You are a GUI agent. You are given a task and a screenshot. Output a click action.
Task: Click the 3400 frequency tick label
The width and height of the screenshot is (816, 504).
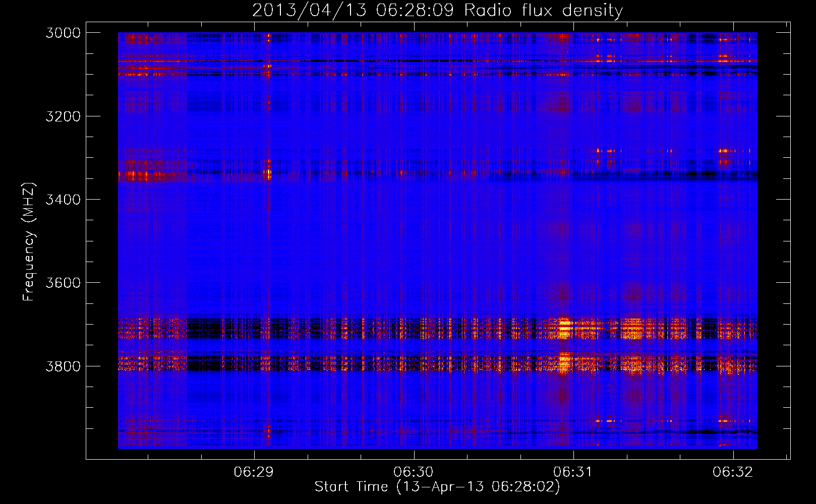(x=63, y=200)
